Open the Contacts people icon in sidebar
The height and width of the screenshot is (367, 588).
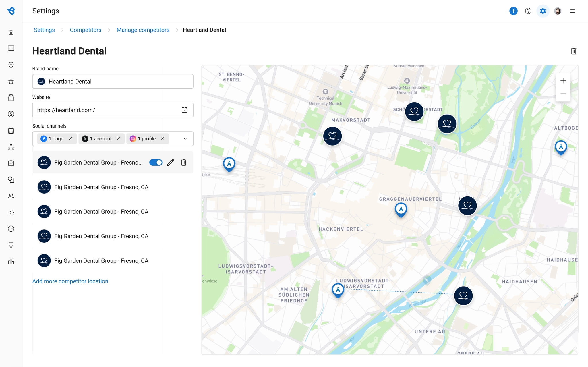pyautogui.click(x=11, y=196)
